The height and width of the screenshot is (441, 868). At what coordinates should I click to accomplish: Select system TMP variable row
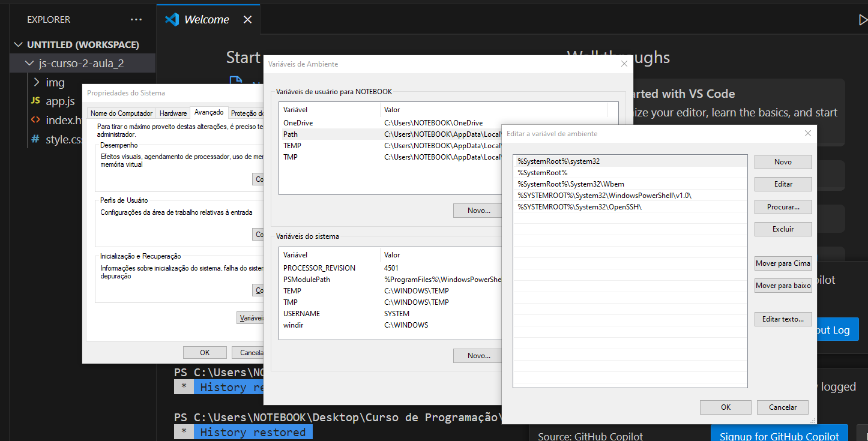click(390, 302)
